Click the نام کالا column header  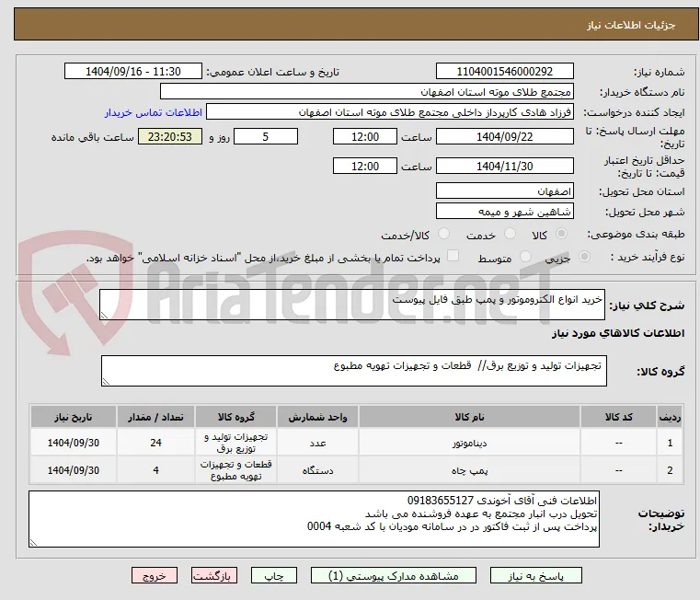[x=469, y=417]
